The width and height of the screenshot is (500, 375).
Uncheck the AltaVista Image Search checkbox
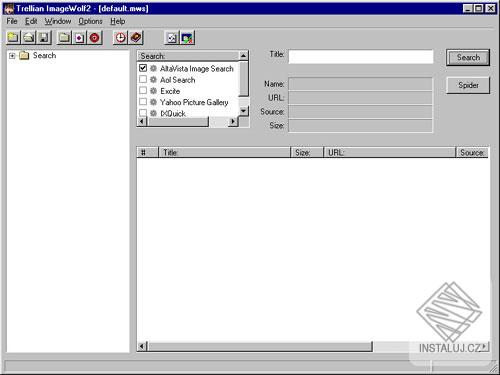(x=143, y=68)
